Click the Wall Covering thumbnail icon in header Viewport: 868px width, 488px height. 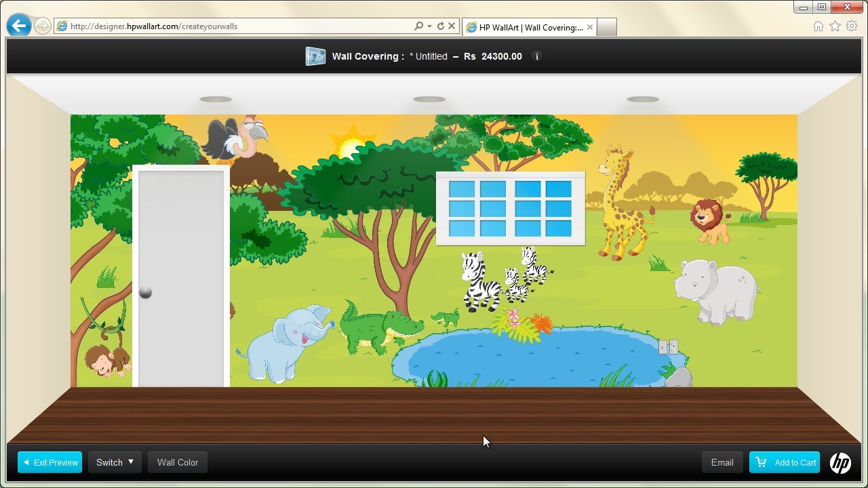[315, 56]
